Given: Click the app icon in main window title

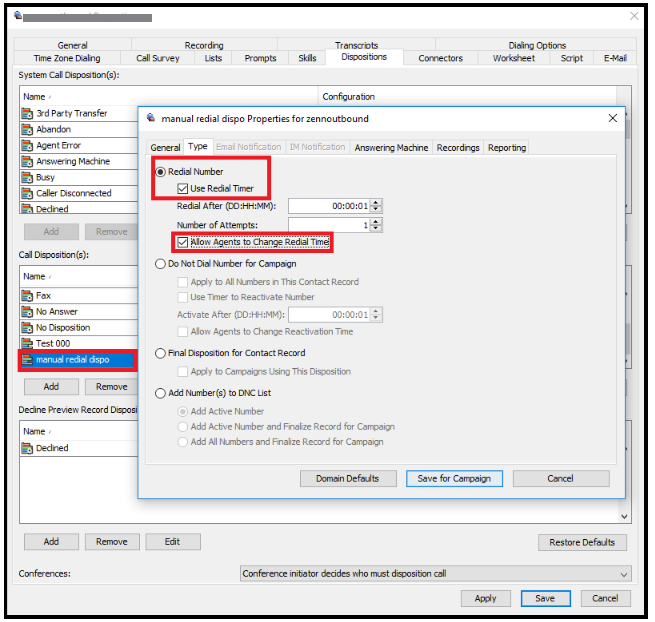Looking at the screenshot, I should click(x=18, y=15).
